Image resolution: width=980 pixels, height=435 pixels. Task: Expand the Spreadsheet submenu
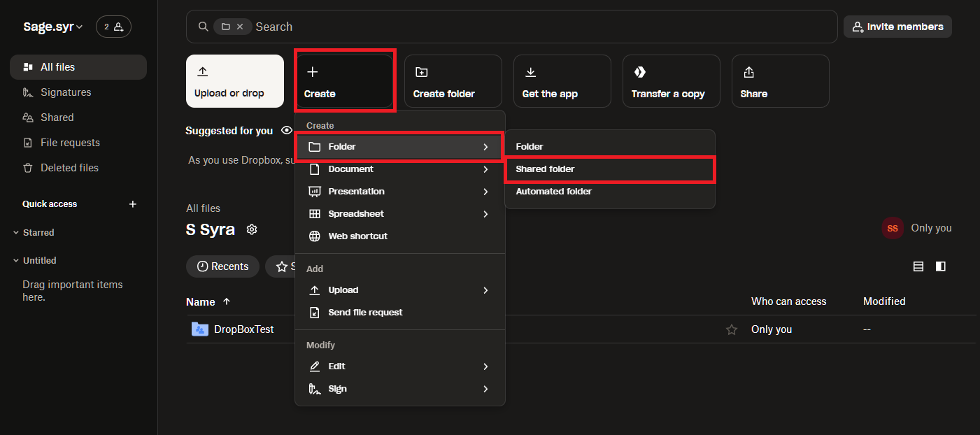[x=400, y=214]
